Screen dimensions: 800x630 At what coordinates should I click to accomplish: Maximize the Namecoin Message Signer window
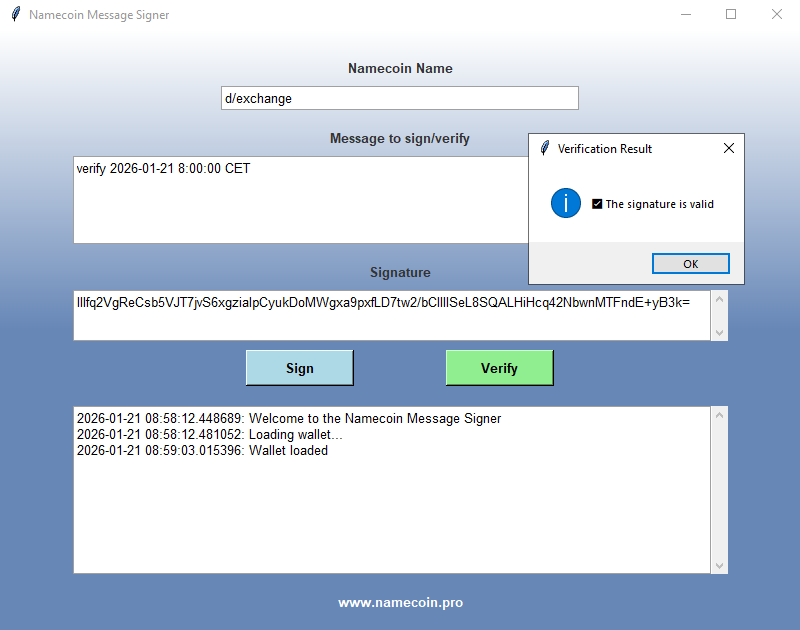click(x=731, y=14)
